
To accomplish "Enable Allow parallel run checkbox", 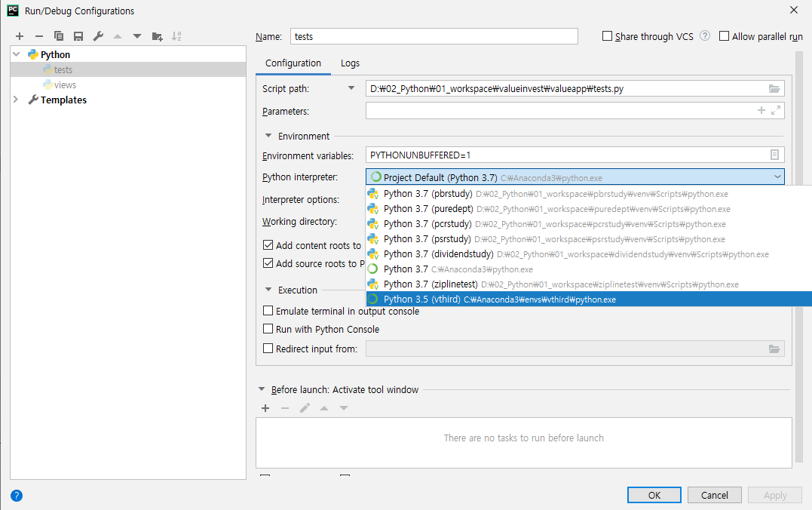I will click(725, 35).
